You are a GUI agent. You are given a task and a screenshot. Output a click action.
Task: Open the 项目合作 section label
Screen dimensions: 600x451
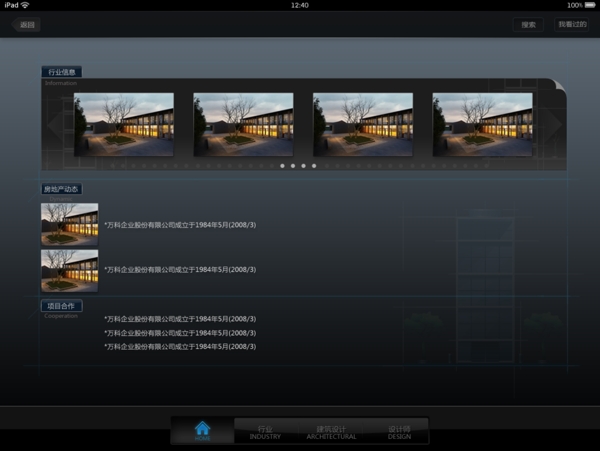tap(61, 306)
